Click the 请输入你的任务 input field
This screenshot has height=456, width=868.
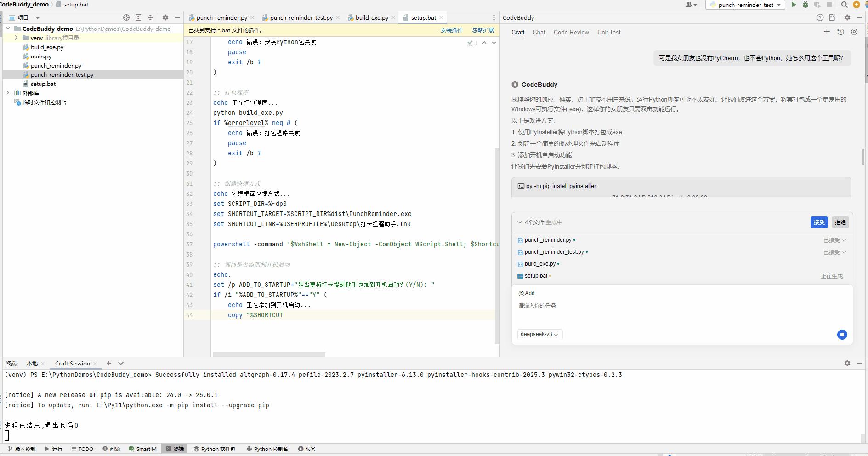coord(537,305)
